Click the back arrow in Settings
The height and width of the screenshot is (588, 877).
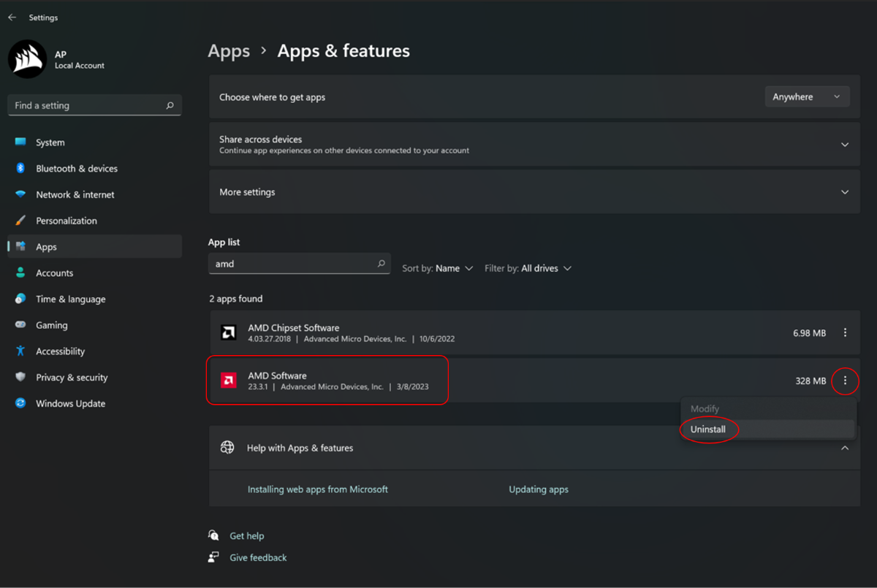(x=12, y=18)
